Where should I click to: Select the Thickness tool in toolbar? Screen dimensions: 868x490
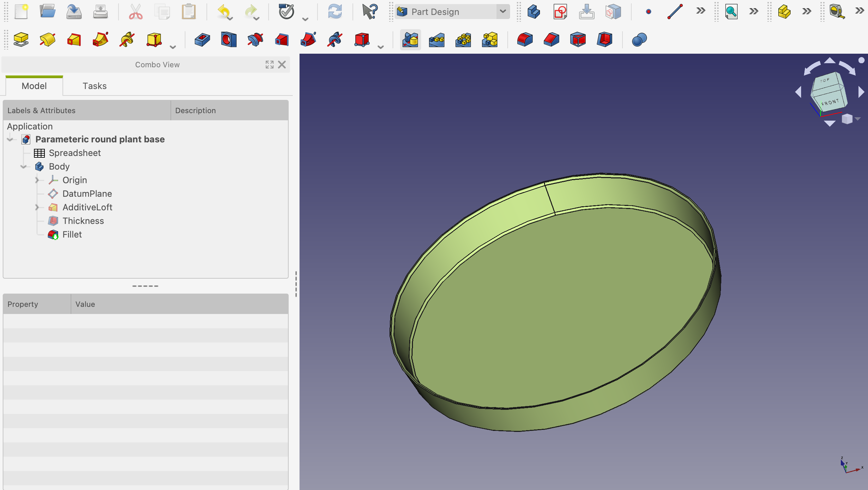(x=604, y=40)
